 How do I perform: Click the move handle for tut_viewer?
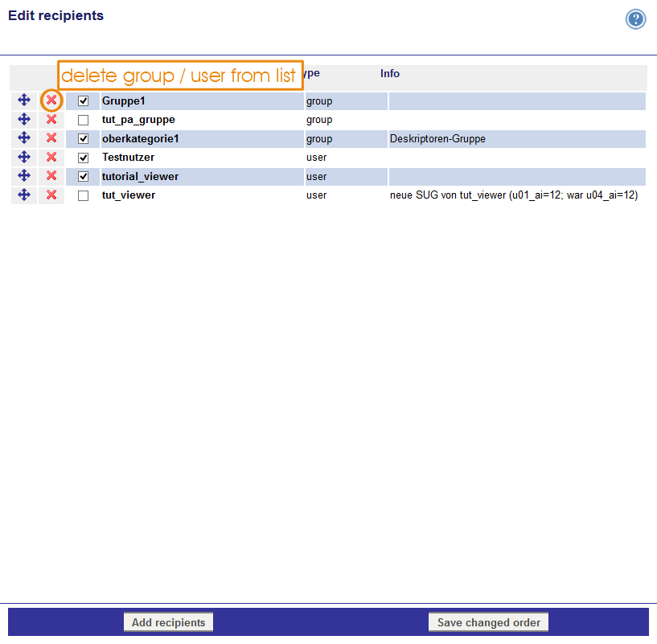tap(24, 195)
